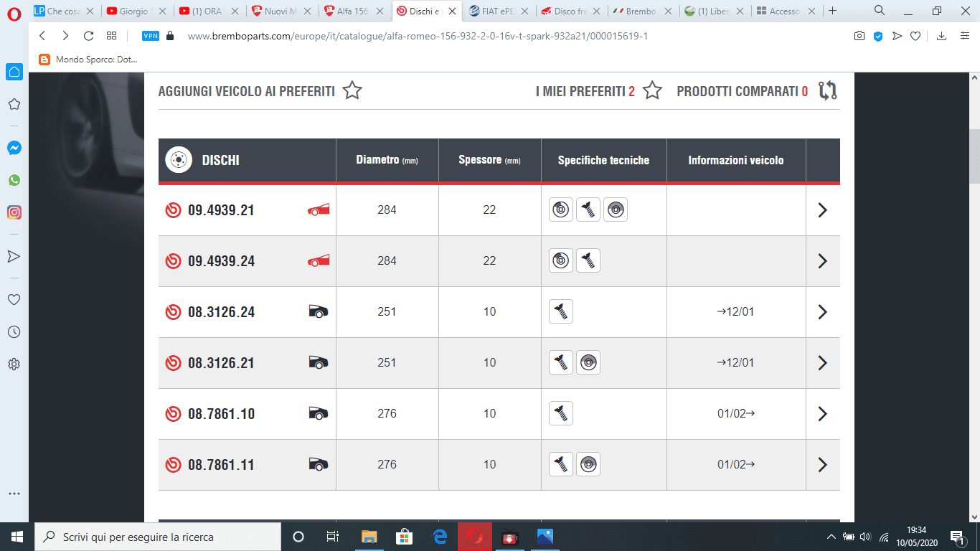Click Aggiungi veicolo ai preferiti
Viewport: 980px width, 551px height.
coord(246,91)
